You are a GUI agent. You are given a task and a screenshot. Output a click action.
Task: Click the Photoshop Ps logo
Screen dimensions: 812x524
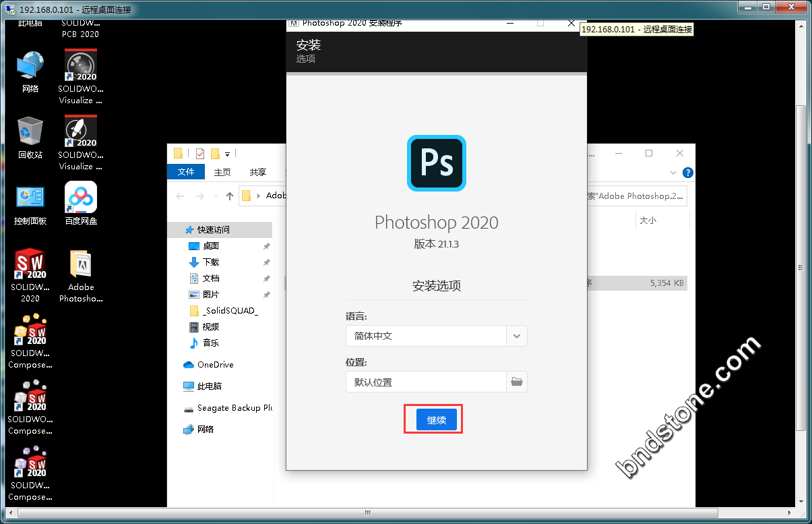pyautogui.click(x=436, y=163)
